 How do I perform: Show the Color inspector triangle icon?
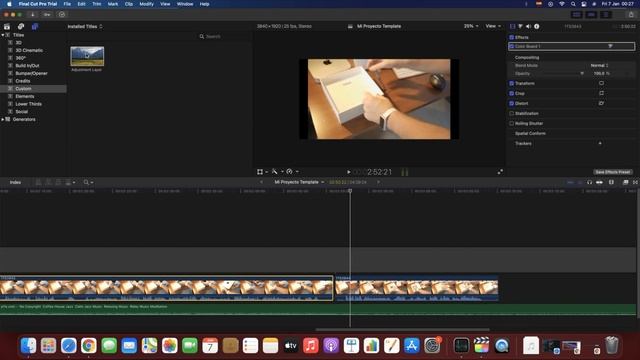point(520,26)
